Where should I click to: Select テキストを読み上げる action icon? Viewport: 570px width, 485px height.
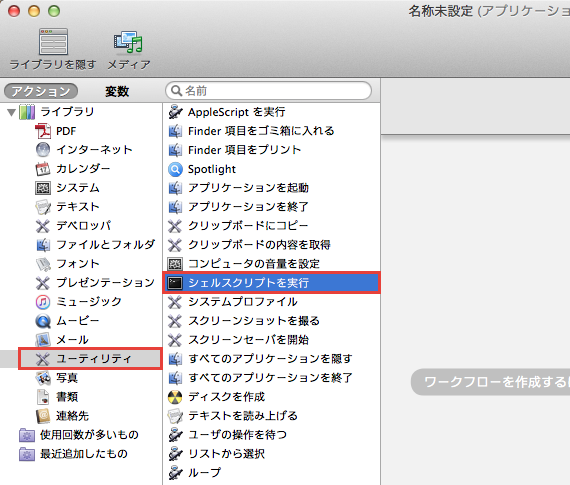tap(175, 416)
